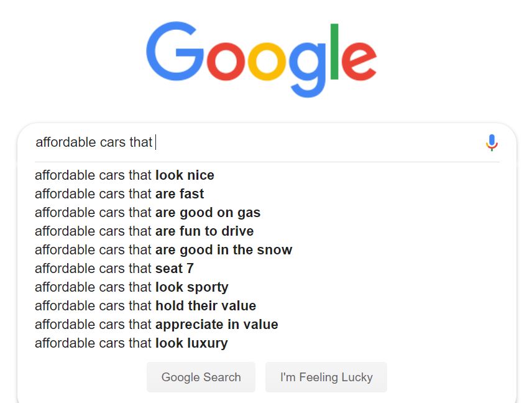
Task: Click the Google logo
Action: pos(261,59)
